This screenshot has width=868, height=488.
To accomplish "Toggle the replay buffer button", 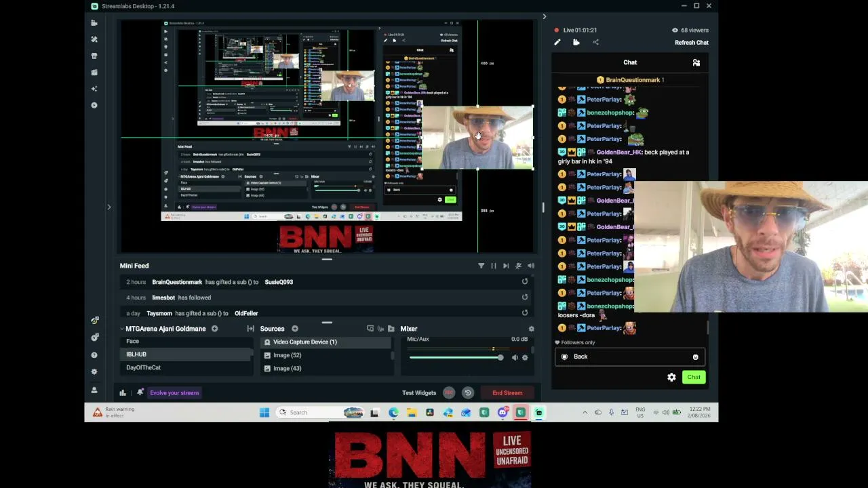I will (x=468, y=392).
